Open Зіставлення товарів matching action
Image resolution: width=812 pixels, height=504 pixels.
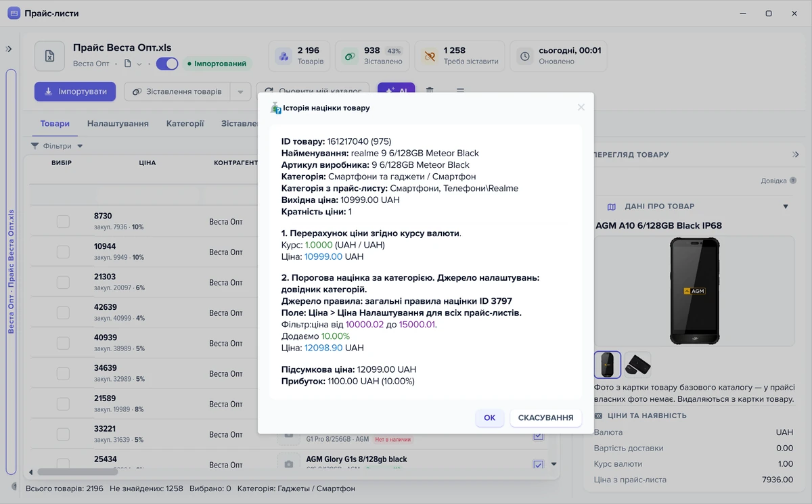(x=177, y=91)
